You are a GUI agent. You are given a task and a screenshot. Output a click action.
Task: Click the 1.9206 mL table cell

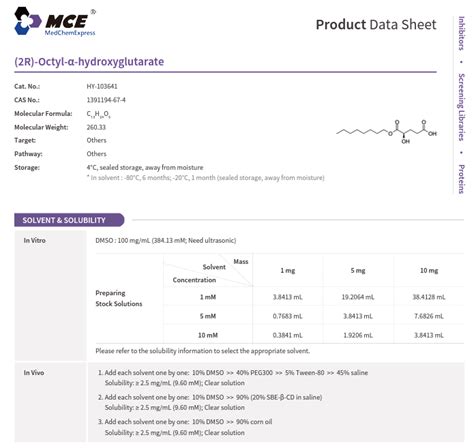[x=358, y=335]
